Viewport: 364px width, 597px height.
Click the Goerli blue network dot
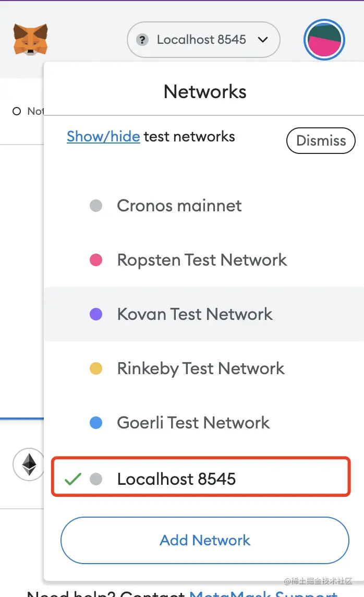pyautogui.click(x=96, y=423)
